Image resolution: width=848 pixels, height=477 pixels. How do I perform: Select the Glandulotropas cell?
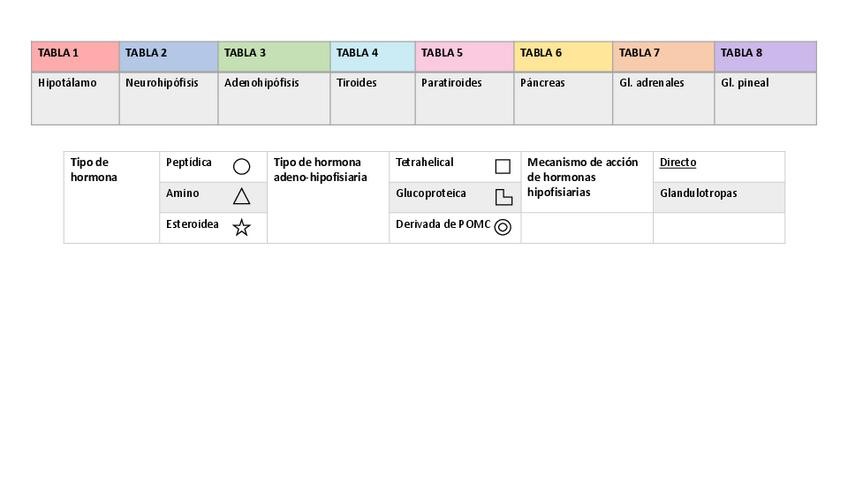tap(719, 197)
